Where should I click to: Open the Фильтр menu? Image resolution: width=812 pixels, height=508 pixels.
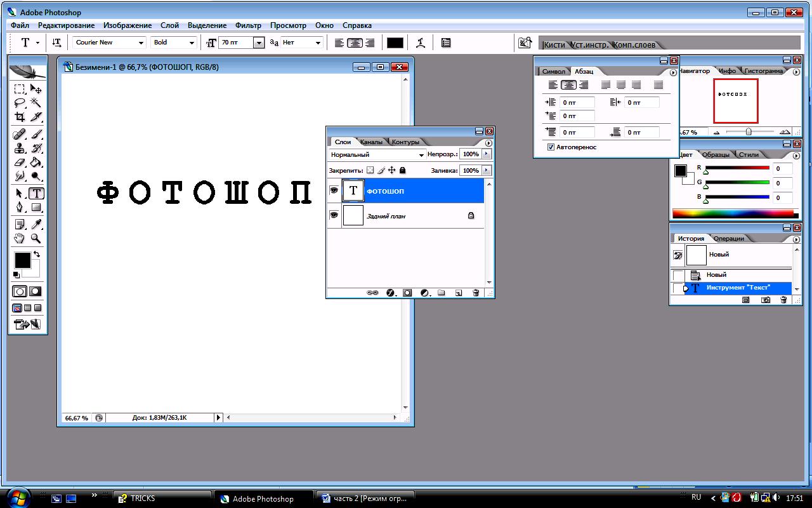click(x=248, y=25)
